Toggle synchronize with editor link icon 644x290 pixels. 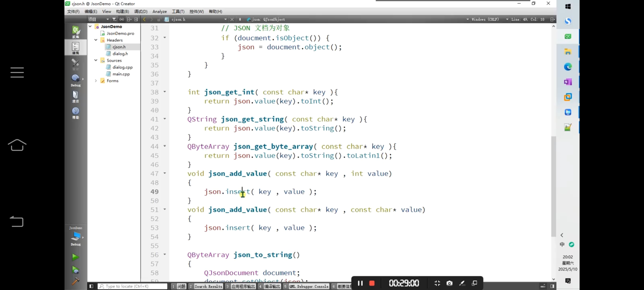pos(122,19)
